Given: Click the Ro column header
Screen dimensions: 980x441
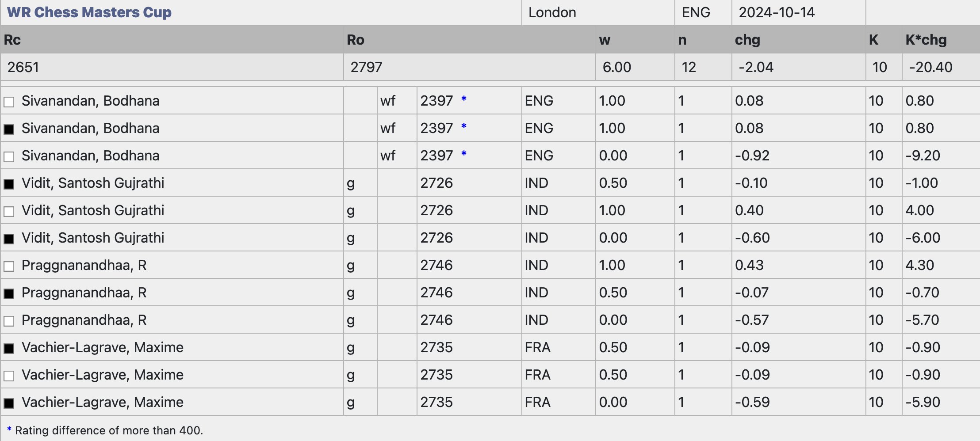Looking at the screenshot, I should click(356, 40).
